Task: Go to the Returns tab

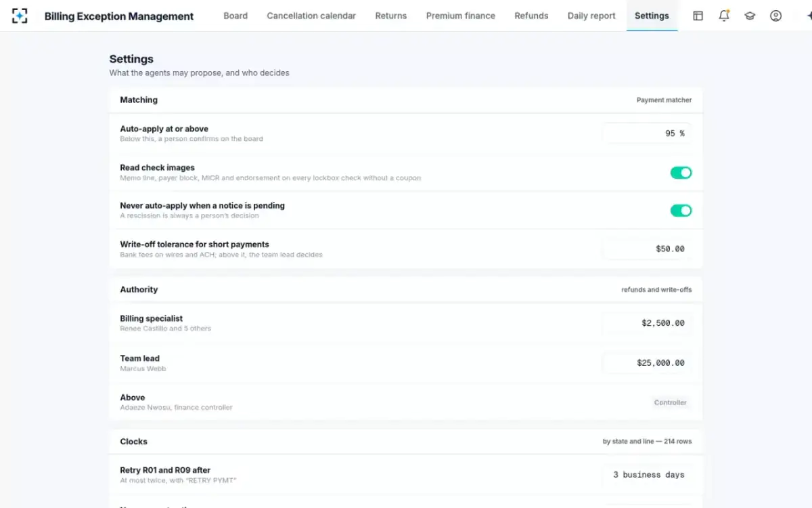Action: (x=391, y=16)
